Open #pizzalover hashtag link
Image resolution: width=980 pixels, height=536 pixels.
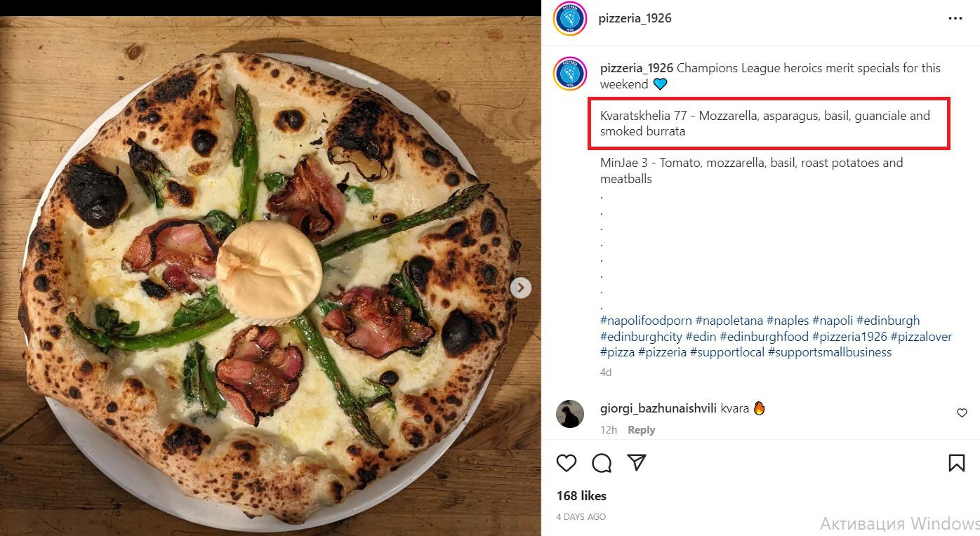pos(921,337)
